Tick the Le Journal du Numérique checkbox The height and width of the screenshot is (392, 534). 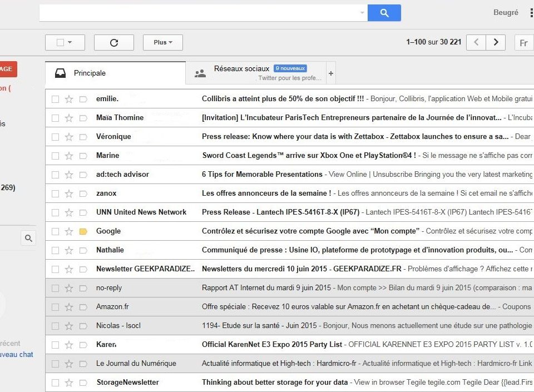tap(55, 364)
